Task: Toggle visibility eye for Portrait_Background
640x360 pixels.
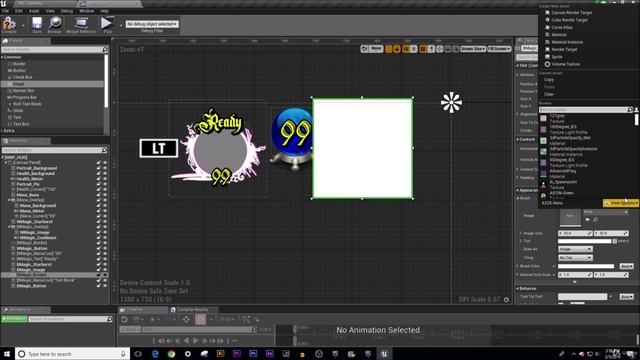Action: 105,168
